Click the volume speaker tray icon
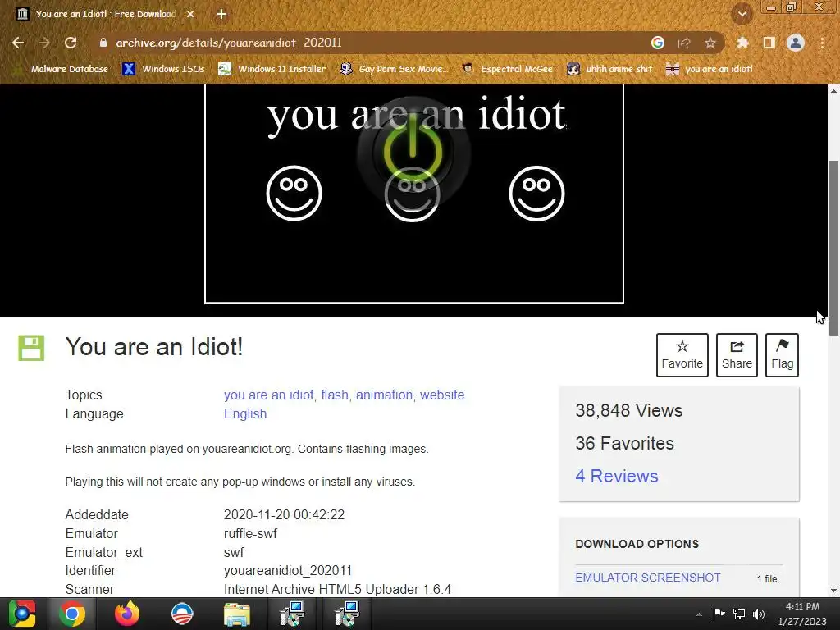 click(759, 614)
